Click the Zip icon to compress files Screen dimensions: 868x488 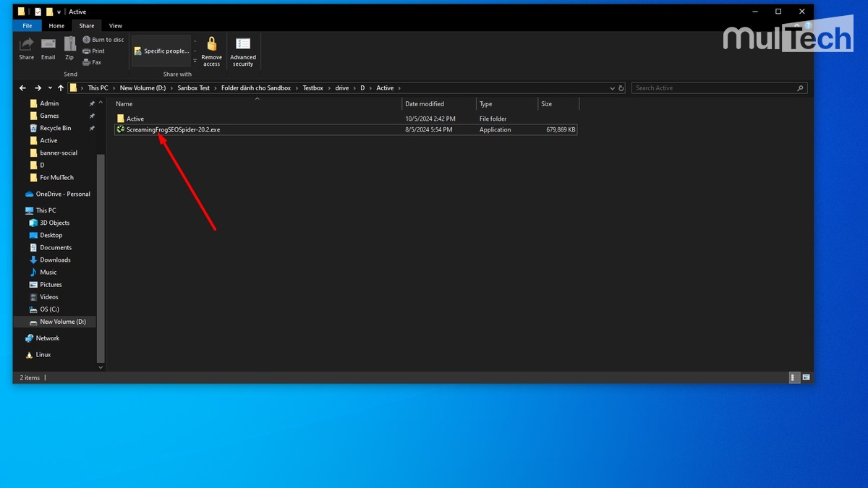[69, 45]
